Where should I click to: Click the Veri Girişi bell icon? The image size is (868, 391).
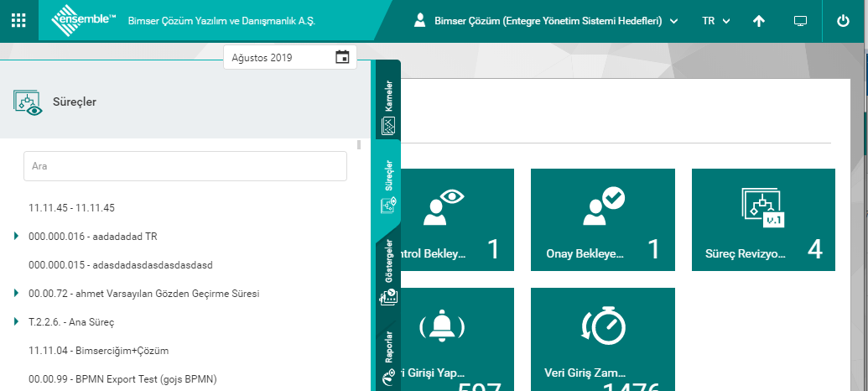[442, 327]
